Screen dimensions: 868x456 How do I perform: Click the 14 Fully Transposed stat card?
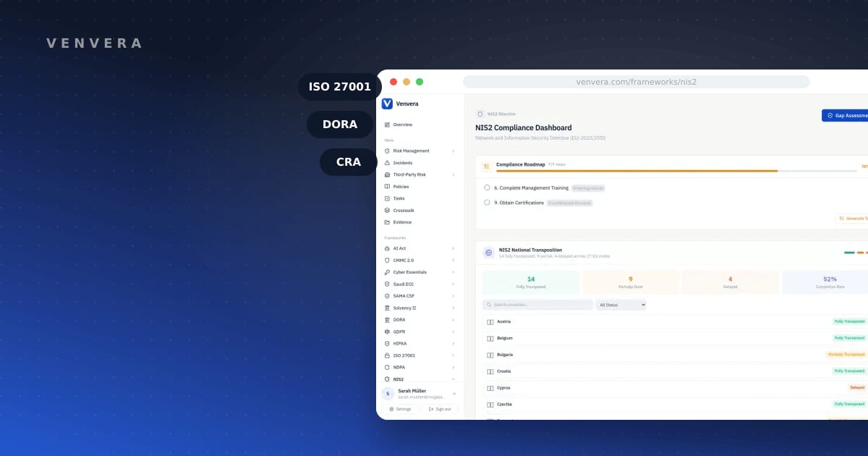point(531,282)
